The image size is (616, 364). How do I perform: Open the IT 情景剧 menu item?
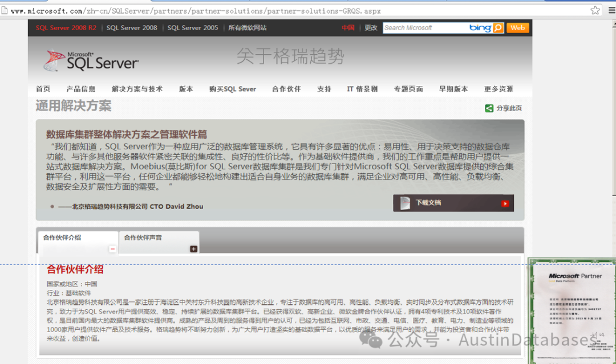[x=362, y=89]
